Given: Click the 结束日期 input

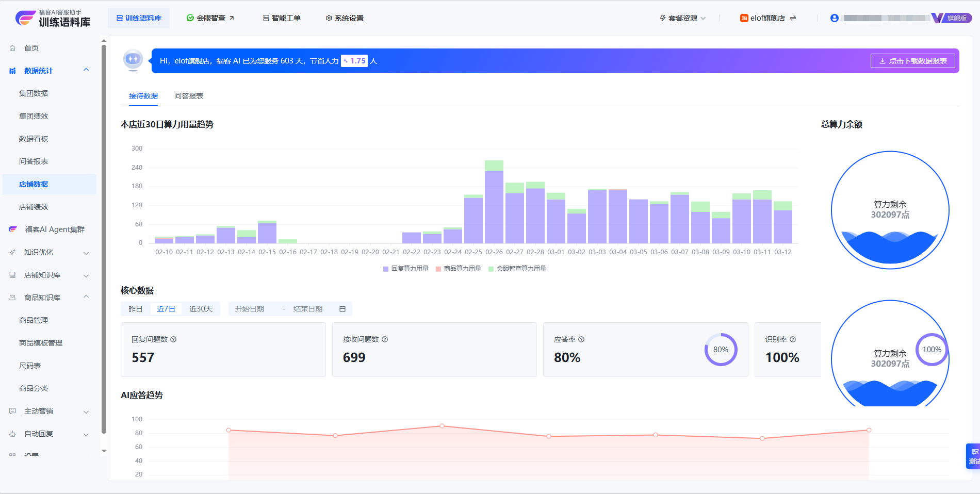Looking at the screenshot, I should [x=308, y=309].
